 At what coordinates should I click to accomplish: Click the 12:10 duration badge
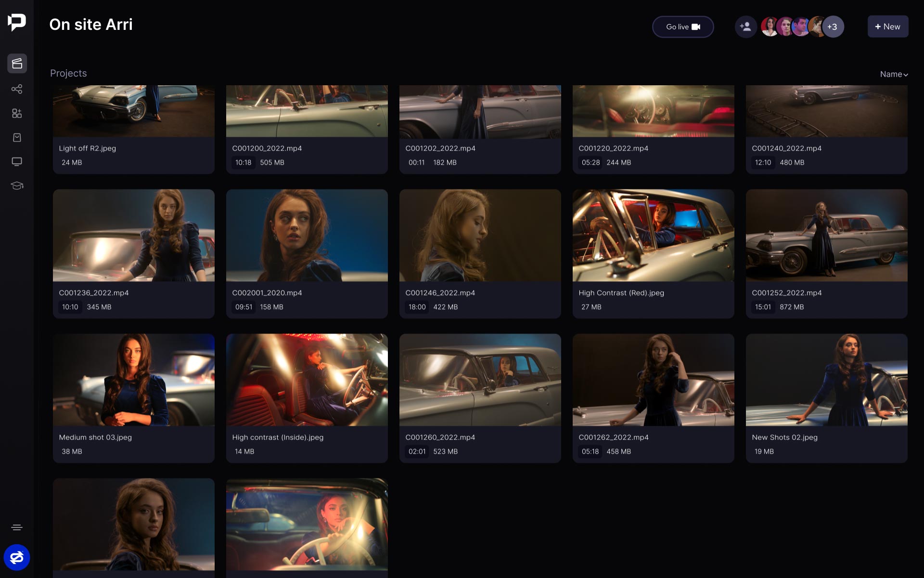(x=763, y=162)
